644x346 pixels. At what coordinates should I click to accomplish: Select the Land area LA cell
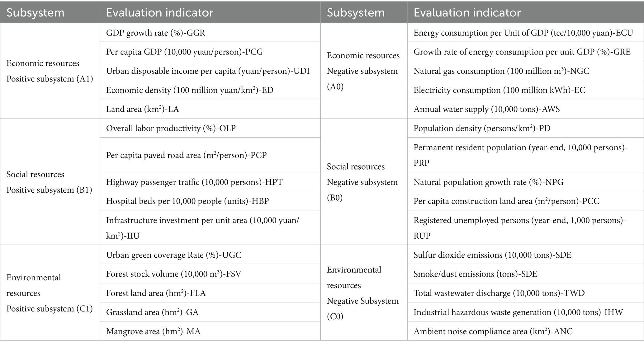[210, 109]
